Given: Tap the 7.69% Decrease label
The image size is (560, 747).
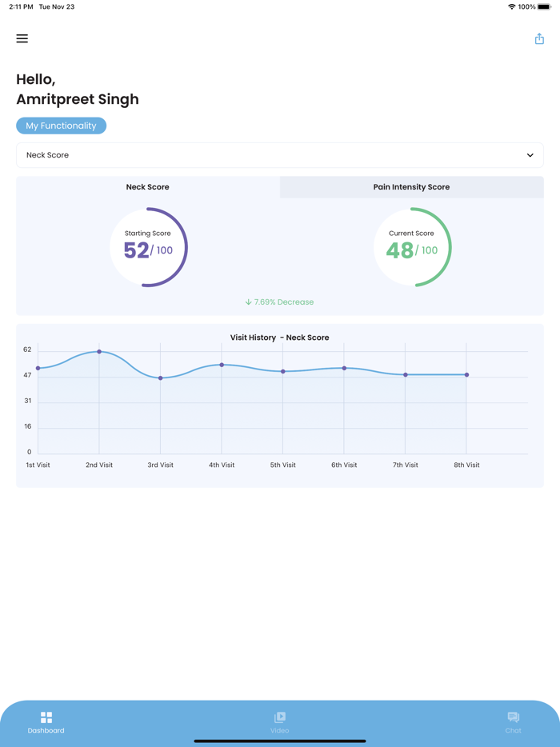Looking at the screenshot, I should pyautogui.click(x=283, y=302).
